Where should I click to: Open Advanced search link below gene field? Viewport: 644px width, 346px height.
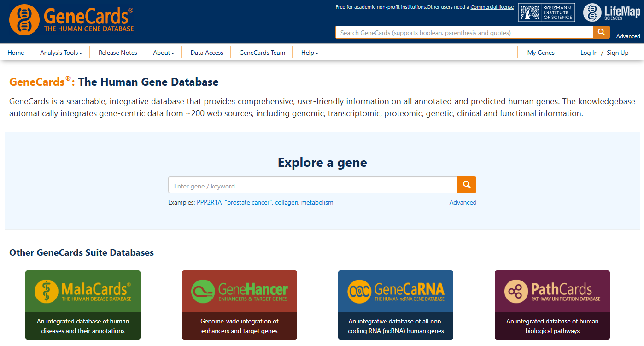(x=463, y=202)
